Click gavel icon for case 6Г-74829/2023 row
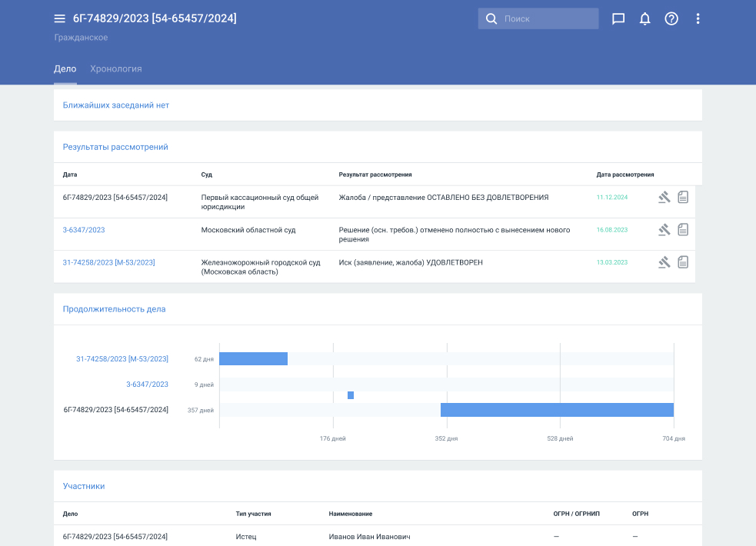The width and height of the screenshot is (756, 546). coord(664,198)
